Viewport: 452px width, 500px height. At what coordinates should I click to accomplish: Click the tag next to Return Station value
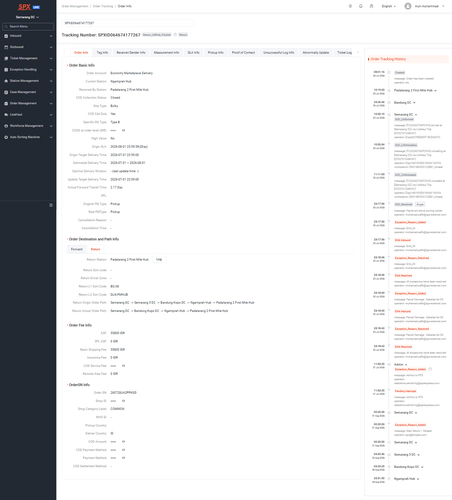[x=159, y=259]
